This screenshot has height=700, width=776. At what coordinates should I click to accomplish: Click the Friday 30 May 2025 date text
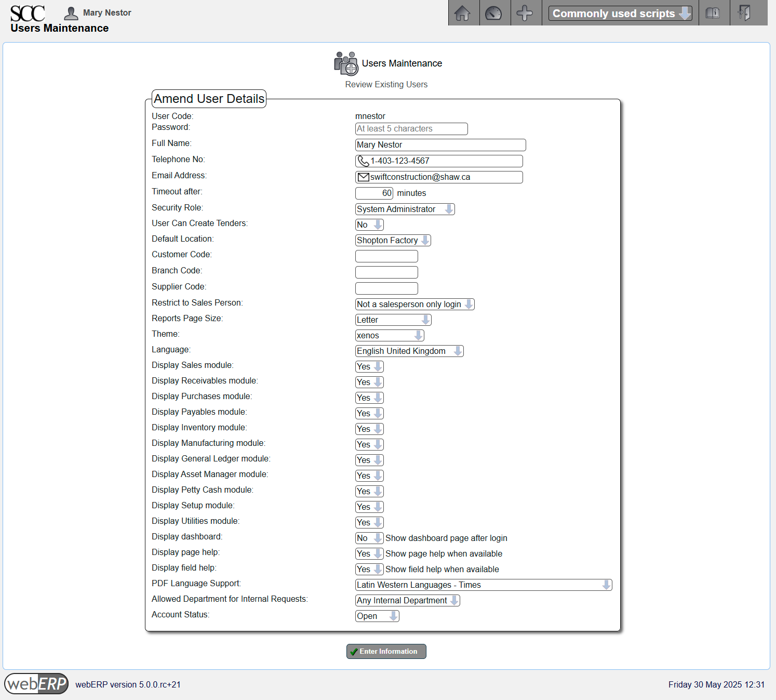[716, 684]
